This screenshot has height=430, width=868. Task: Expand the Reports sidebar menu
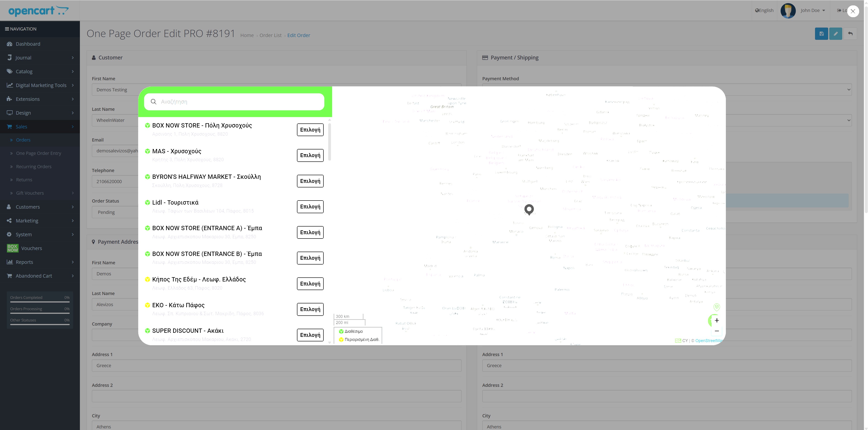point(40,262)
